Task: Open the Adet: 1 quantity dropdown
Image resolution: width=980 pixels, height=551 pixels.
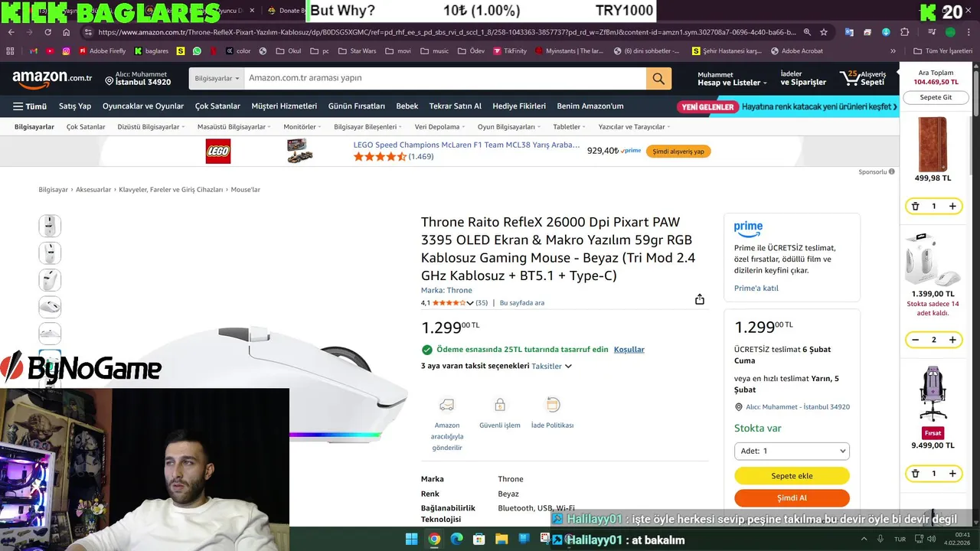Action: click(x=792, y=451)
